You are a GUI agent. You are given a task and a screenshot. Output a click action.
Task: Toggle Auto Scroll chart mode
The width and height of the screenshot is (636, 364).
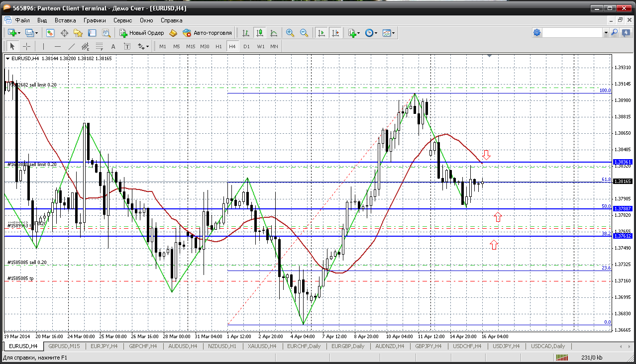tap(321, 33)
